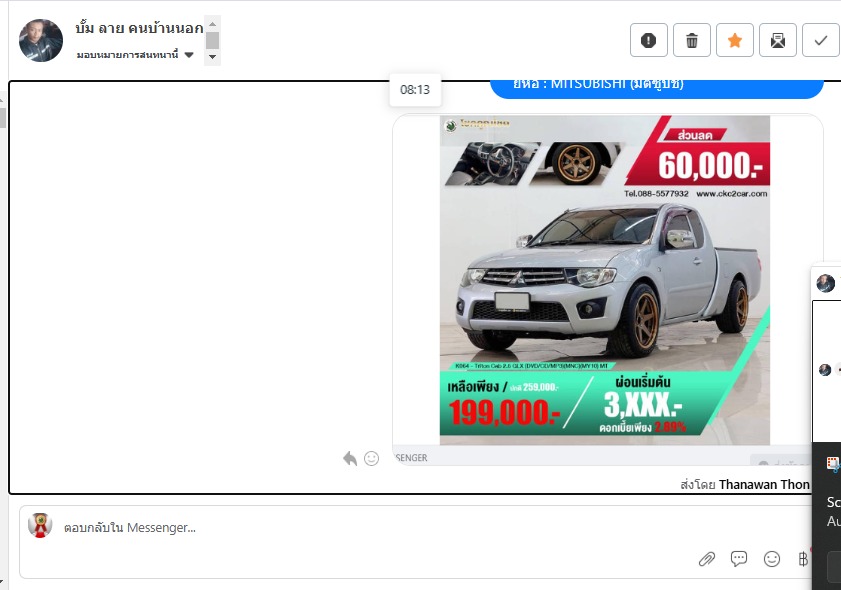Open the assign conversation dropdown
The width and height of the screenshot is (841, 590).
pyautogui.click(x=135, y=55)
